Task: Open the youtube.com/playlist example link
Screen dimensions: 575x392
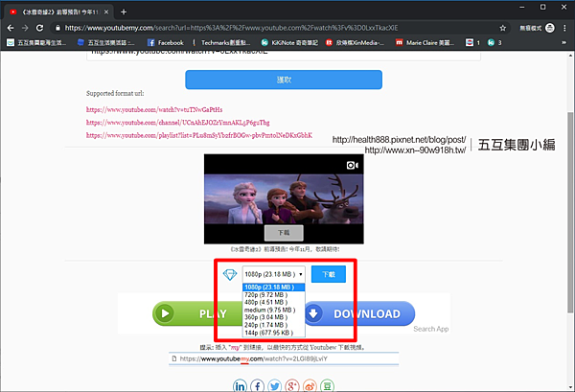Action: pos(199,135)
